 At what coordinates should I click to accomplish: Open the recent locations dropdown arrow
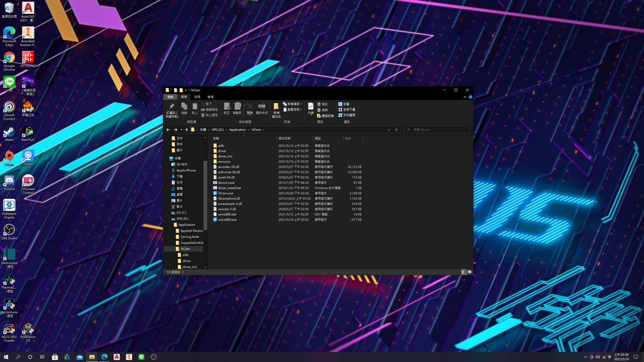182,130
